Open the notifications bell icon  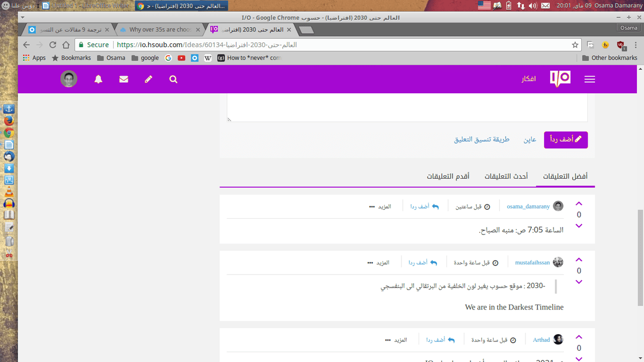[98, 79]
